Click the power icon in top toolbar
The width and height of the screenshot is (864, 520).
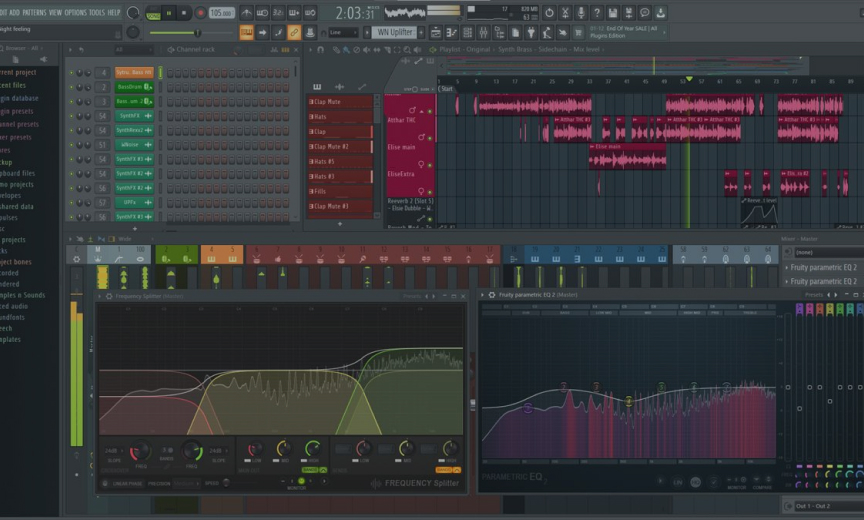(x=548, y=13)
